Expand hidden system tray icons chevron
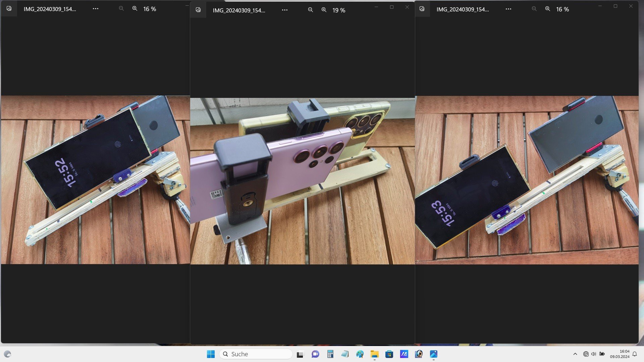644x362 pixels. (x=575, y=354)
